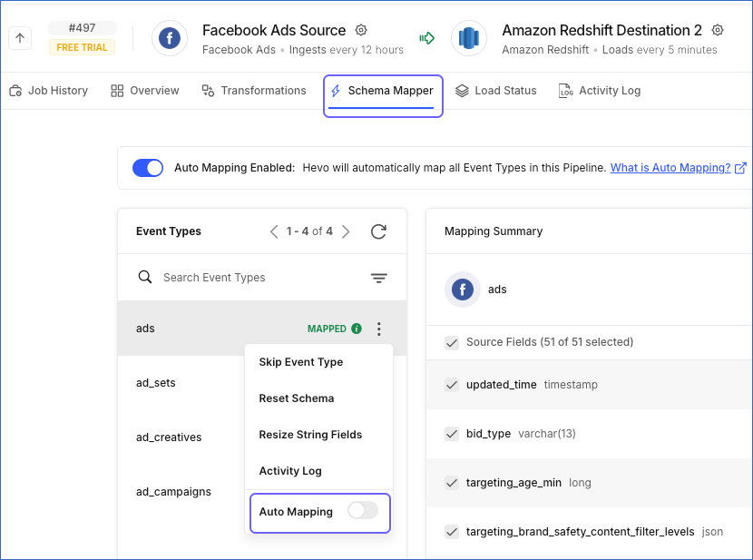Refresh the Event Types list
753x560 pixels.
click(x=378, y=231)
